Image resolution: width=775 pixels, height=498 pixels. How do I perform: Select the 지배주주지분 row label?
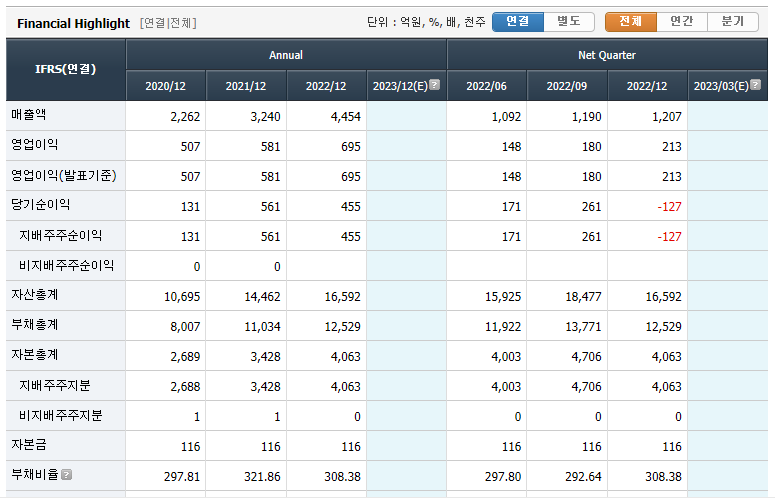click(55, 385)
